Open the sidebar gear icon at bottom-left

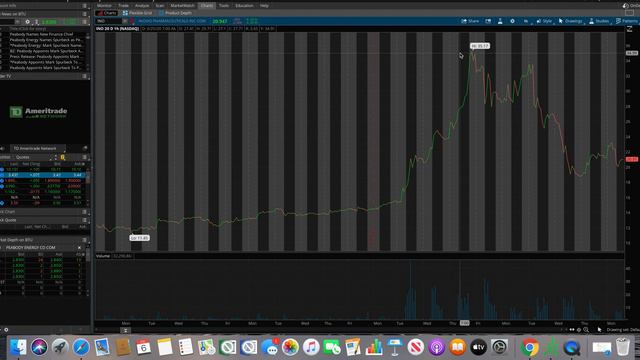coord(6,330)
